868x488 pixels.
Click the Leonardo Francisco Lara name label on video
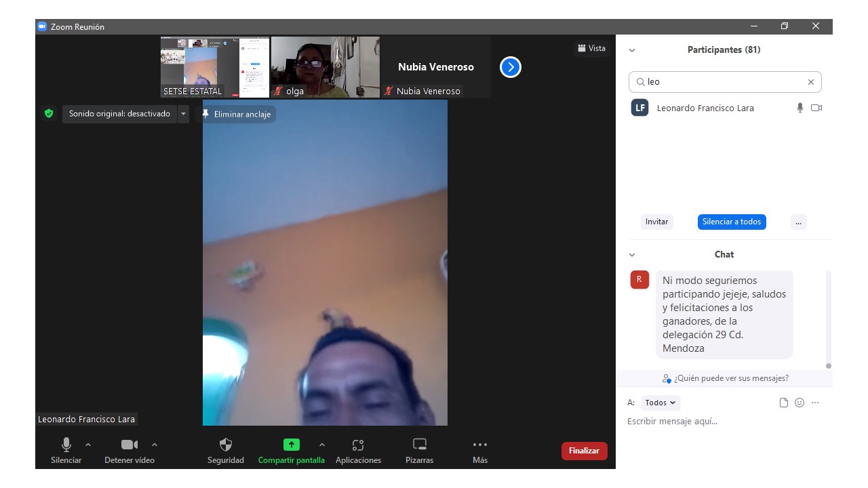coord(87,420)
